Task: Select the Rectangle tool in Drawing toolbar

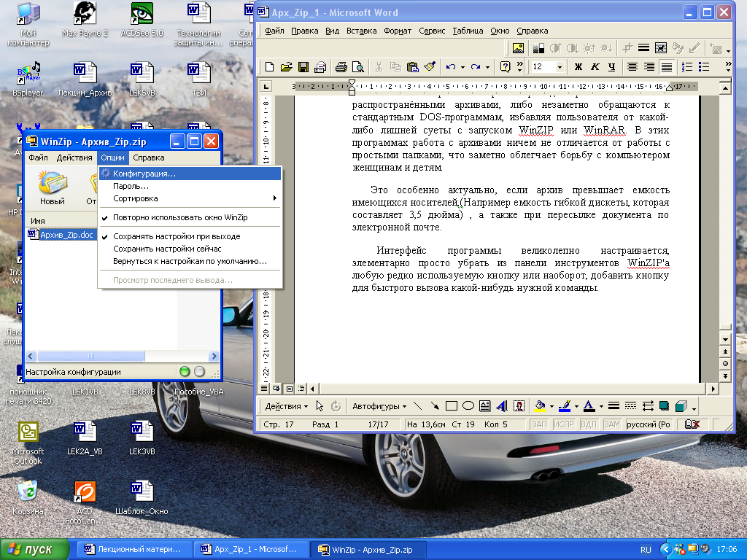Action: (451, 406)
